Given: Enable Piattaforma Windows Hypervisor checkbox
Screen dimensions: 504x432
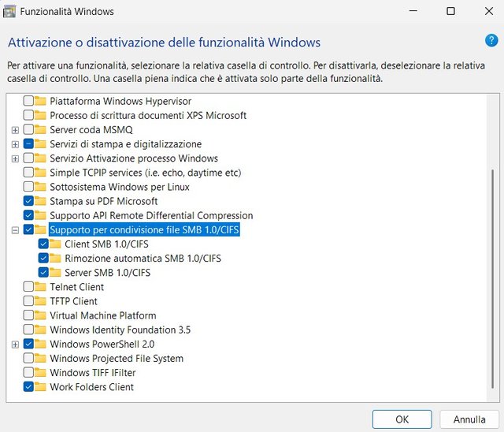Looking at the screenshot, I should point(28,101).
